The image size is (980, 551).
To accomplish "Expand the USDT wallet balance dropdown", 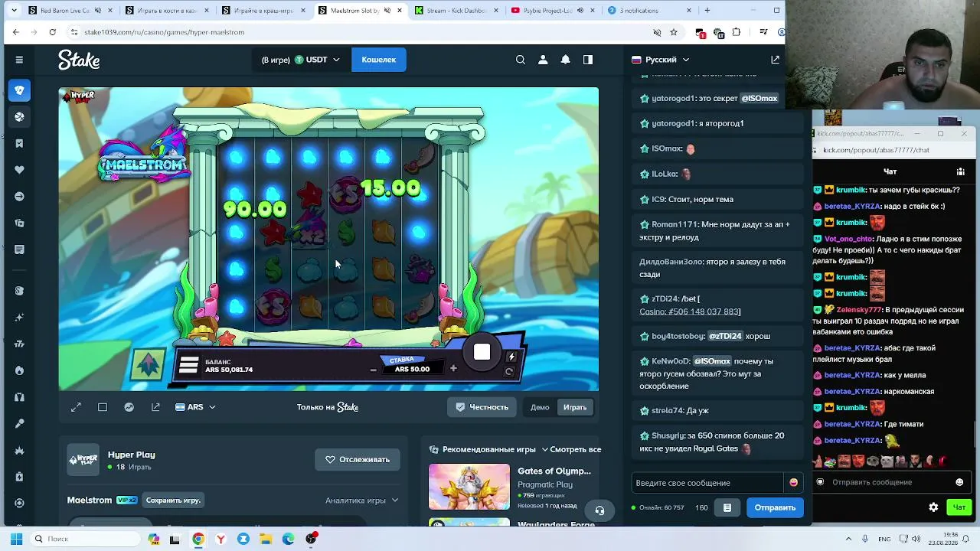I will pyautogui.click(x=300, y=60).
